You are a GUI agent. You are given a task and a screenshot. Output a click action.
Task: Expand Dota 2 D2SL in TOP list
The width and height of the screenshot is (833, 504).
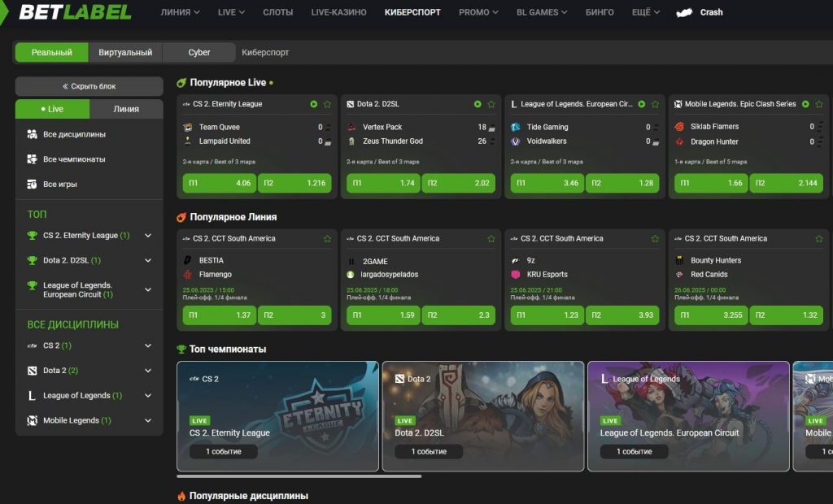[148, 260]
